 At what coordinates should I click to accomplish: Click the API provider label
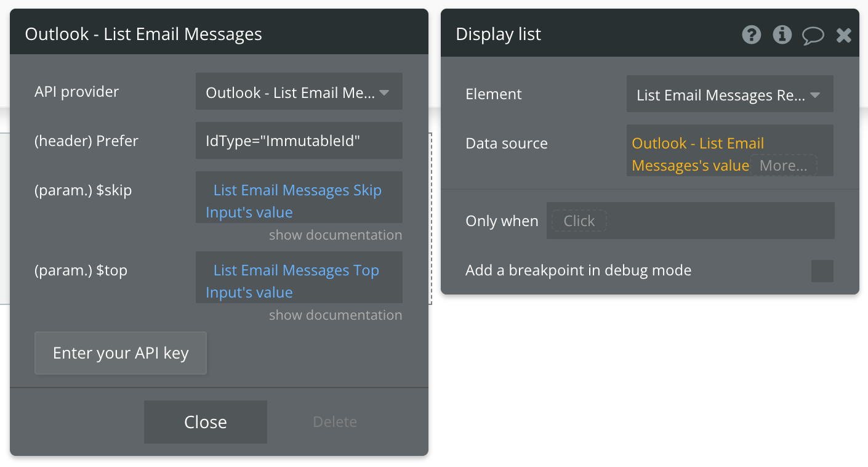click(77, 92)
